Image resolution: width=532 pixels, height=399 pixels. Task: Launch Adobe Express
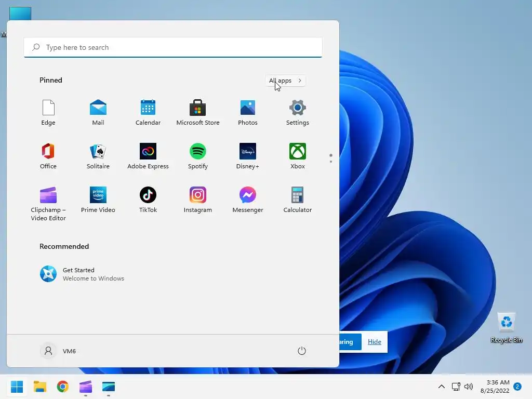tap(148, 156)
